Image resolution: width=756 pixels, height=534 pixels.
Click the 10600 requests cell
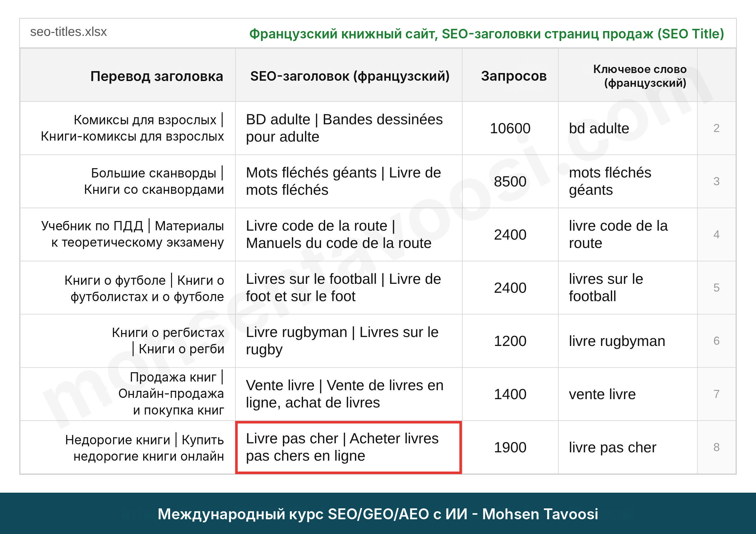click(510, 128)
